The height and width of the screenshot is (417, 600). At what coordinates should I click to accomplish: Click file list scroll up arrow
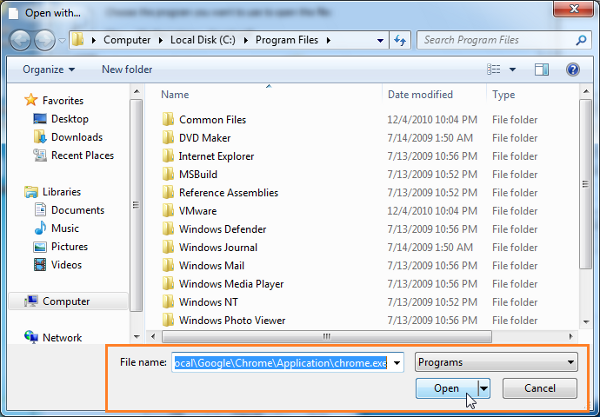pos(586,91)
